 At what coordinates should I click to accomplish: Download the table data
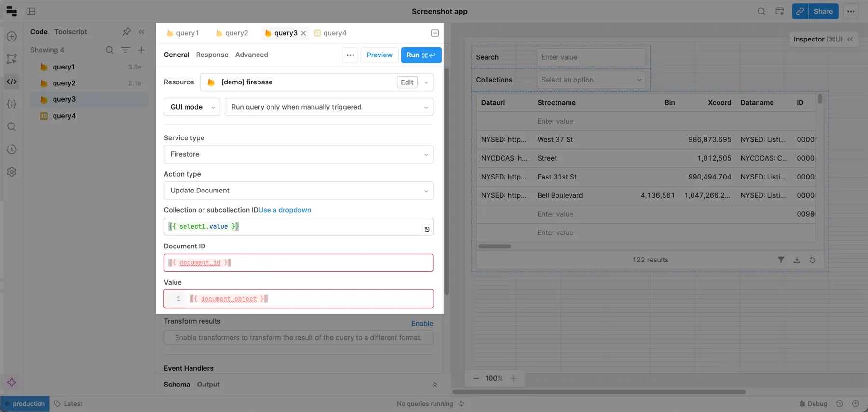coord(797,260)
